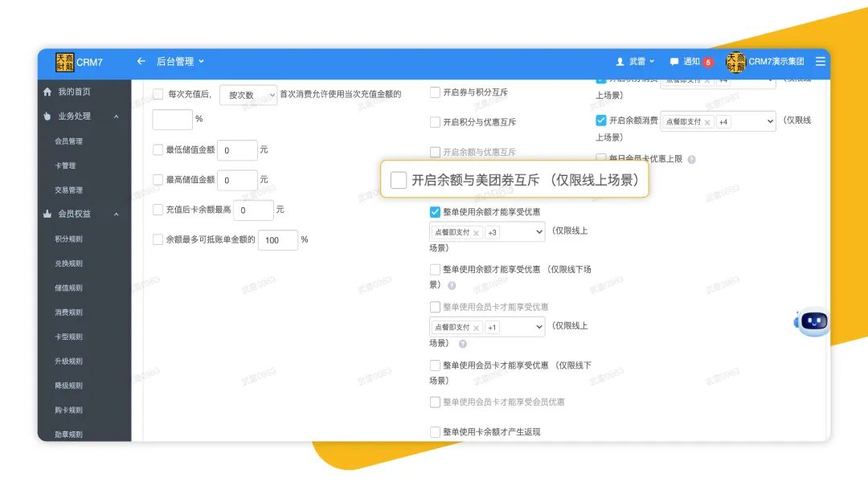Screen dimensions: 868x490
Task: Uncheck the ticked 整单使用余额才能享受优惠 checkbox
Action: point(435,212)
